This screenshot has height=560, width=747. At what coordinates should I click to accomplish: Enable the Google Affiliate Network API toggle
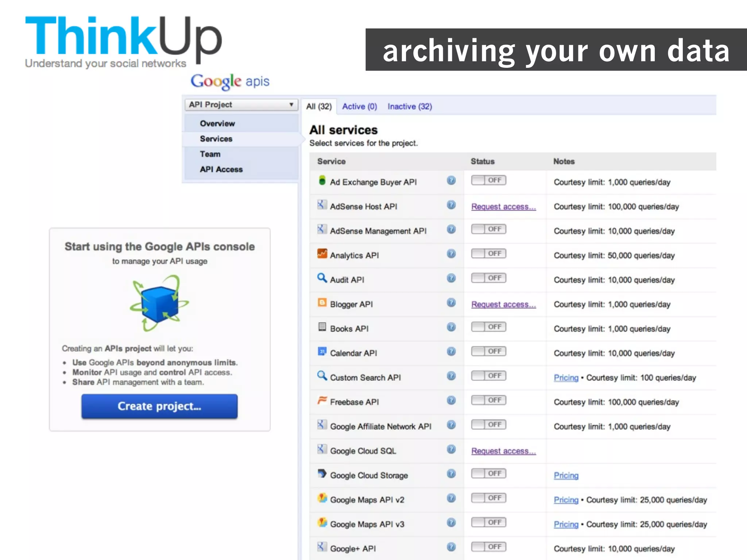pyautogui.click(x=489, y=424)
